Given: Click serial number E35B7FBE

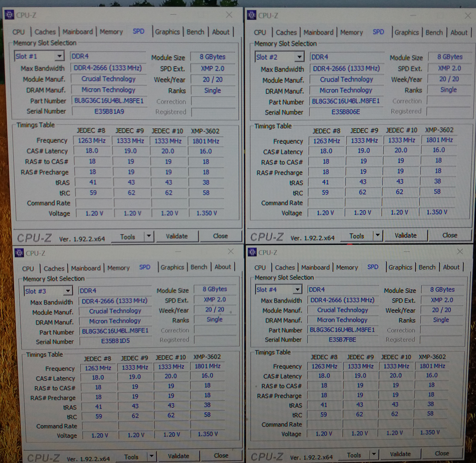Looking at the screenshot, I should point(342,339).
